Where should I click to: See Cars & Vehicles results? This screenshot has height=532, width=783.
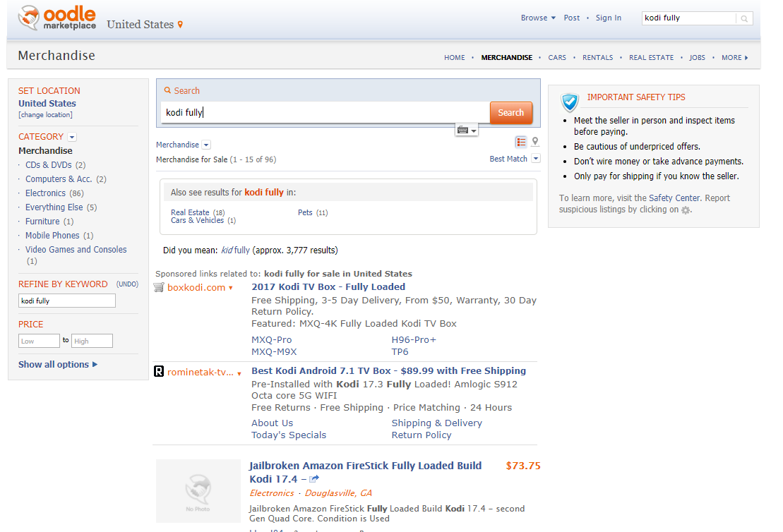click(197, 220)
